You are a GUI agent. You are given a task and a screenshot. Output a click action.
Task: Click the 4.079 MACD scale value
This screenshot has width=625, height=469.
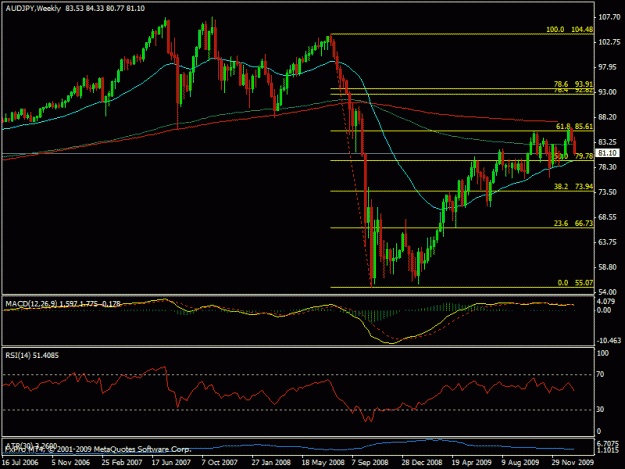(607, 301)
